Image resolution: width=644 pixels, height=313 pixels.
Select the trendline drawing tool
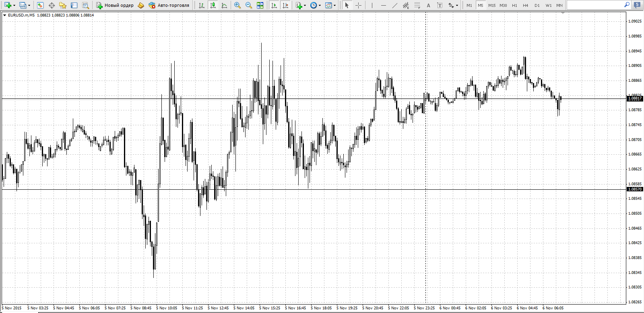click(x=395, y=5)
